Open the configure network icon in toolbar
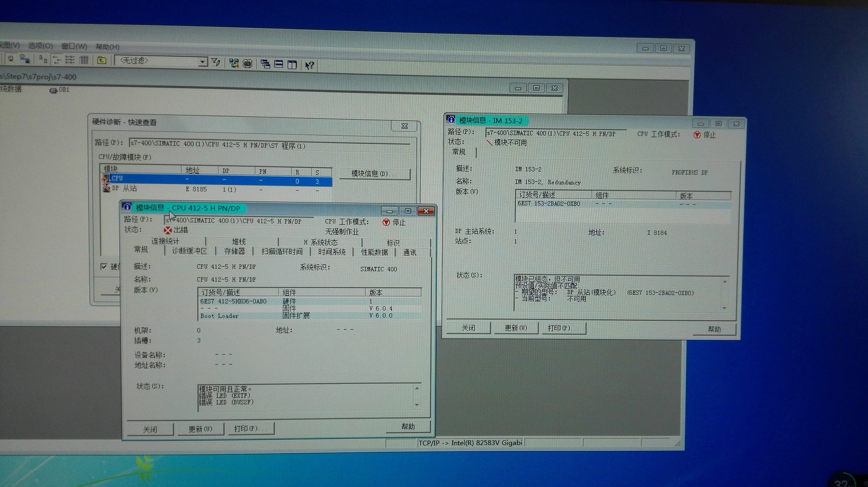 point(234,63)
